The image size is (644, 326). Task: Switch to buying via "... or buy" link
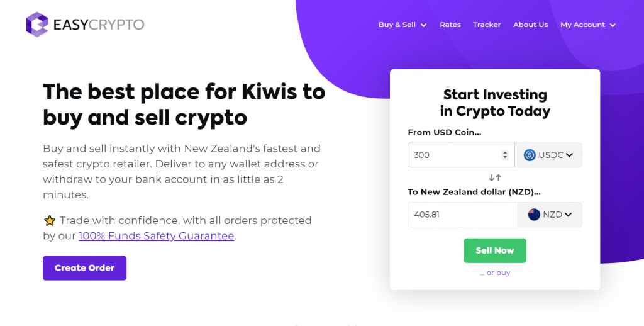495,273
